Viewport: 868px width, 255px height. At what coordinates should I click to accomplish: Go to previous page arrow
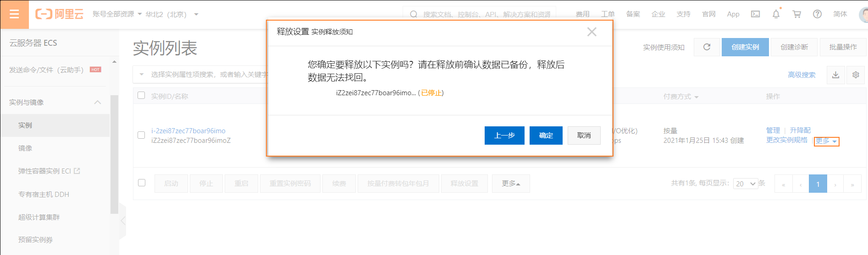pyautogui.click(x=801, y=184)
